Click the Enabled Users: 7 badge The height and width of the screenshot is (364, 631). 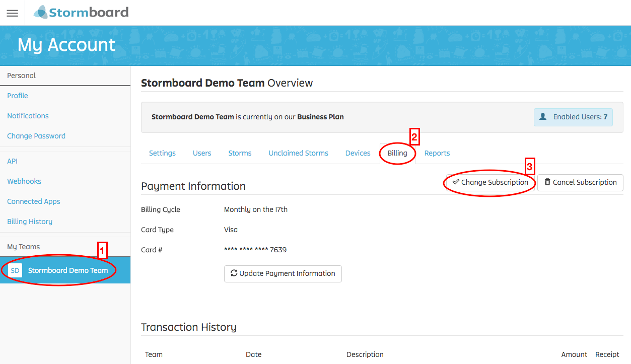pyautogui.click(x=573, y=117)
